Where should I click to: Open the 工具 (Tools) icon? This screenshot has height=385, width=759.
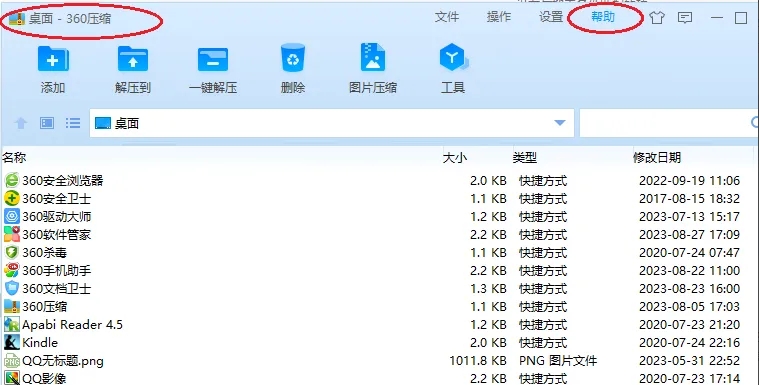tap(453, 58)
